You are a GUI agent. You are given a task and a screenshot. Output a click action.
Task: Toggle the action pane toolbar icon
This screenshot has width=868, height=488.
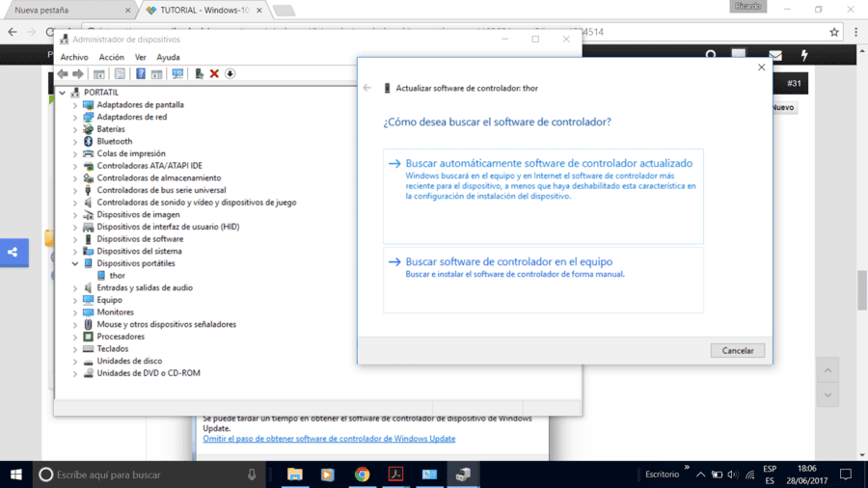pos(156,73)
